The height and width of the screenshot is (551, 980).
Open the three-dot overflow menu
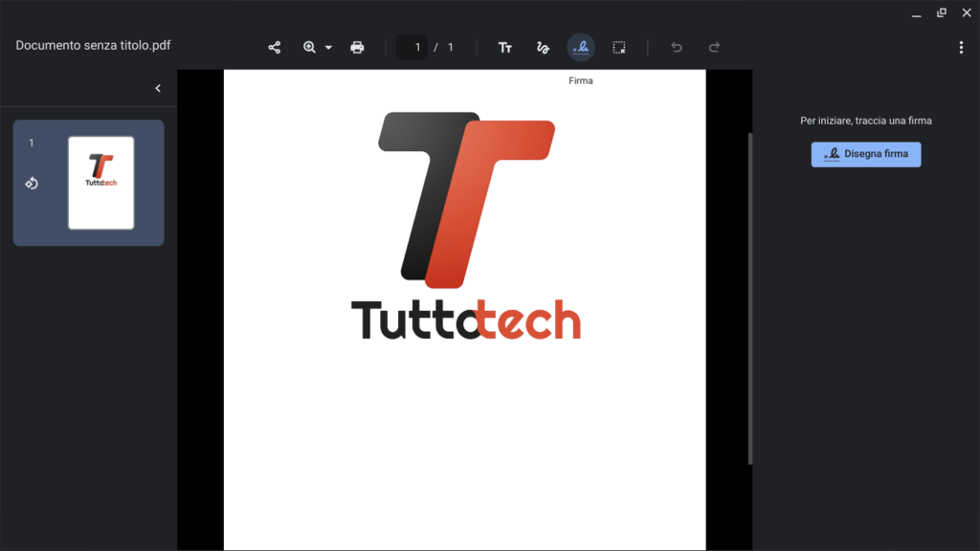961,46
